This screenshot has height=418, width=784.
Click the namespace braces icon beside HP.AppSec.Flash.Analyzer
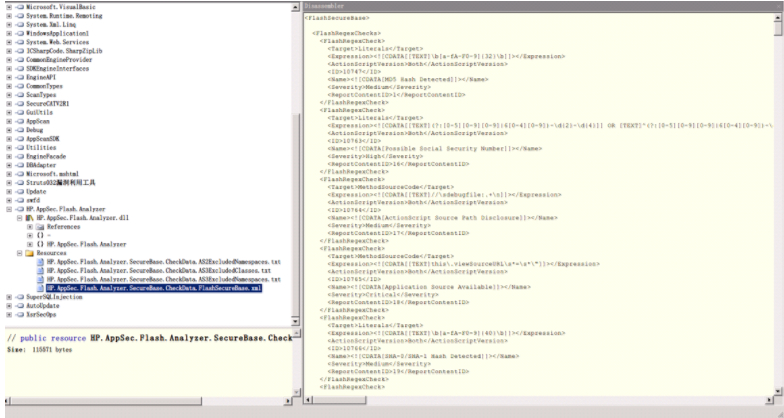(40, 244)
